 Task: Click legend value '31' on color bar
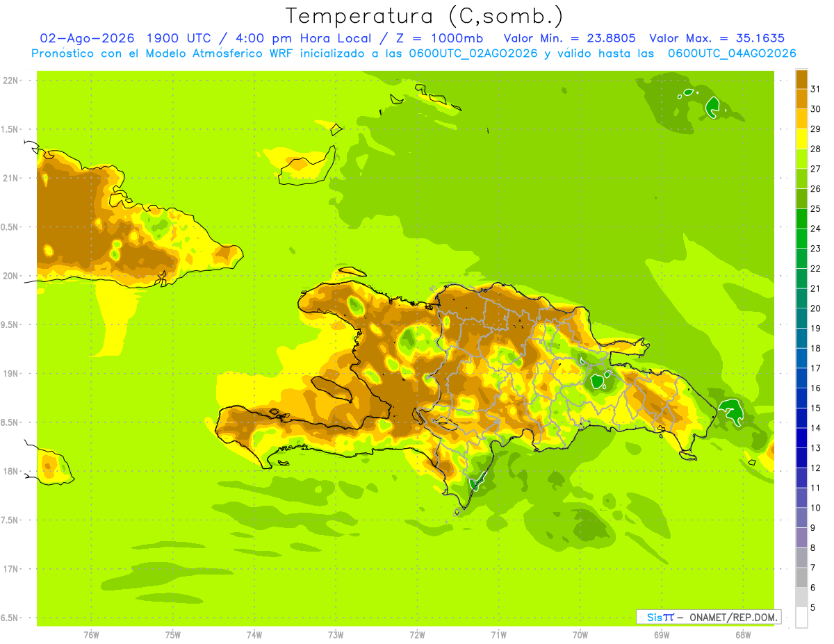click(x=815, y=89)
